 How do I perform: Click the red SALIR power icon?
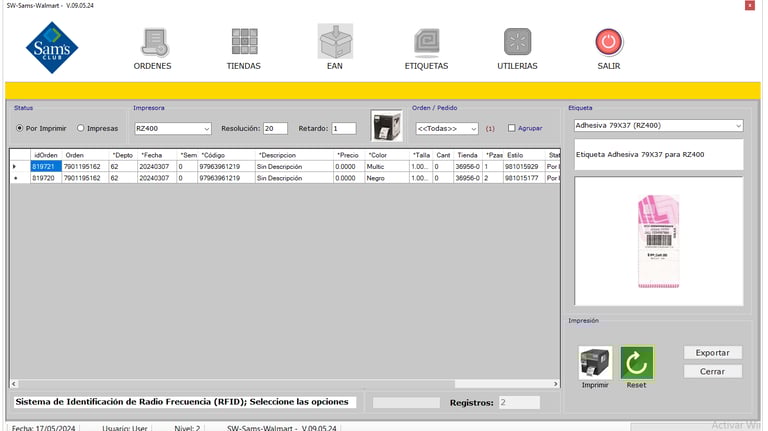point(609,42)
